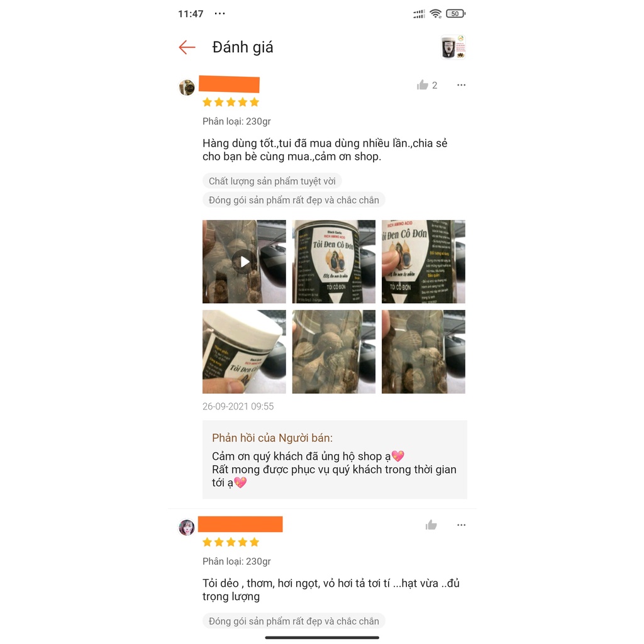The height and width of the screenshot is (644, 644).
Task: Select the "Chất lượng sản phẩm tuyệt vời" tag
Action: [x=272, y=181]
